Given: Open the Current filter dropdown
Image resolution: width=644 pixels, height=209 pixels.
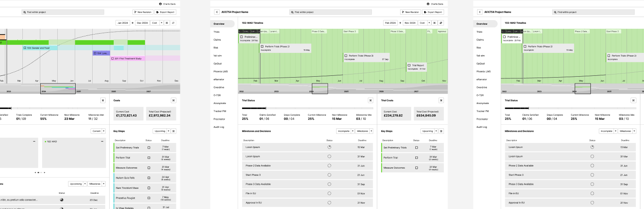Looking at the screenshot, I should coord(98,131).
